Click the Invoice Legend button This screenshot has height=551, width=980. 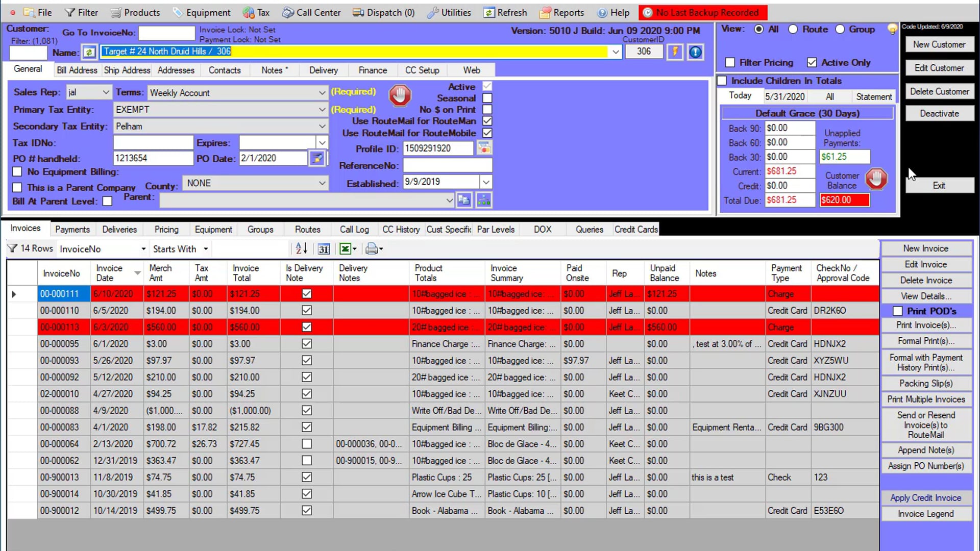pos(926,514)
